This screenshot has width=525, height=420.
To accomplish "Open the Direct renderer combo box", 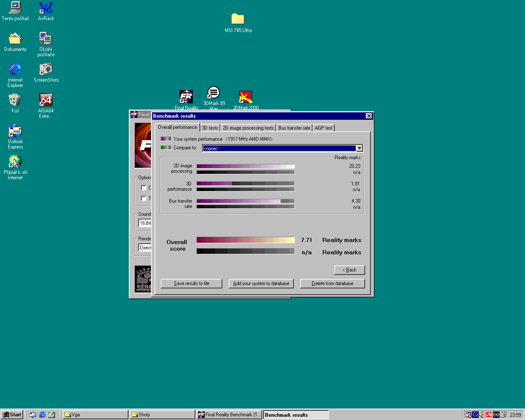I will pos(145,248).
